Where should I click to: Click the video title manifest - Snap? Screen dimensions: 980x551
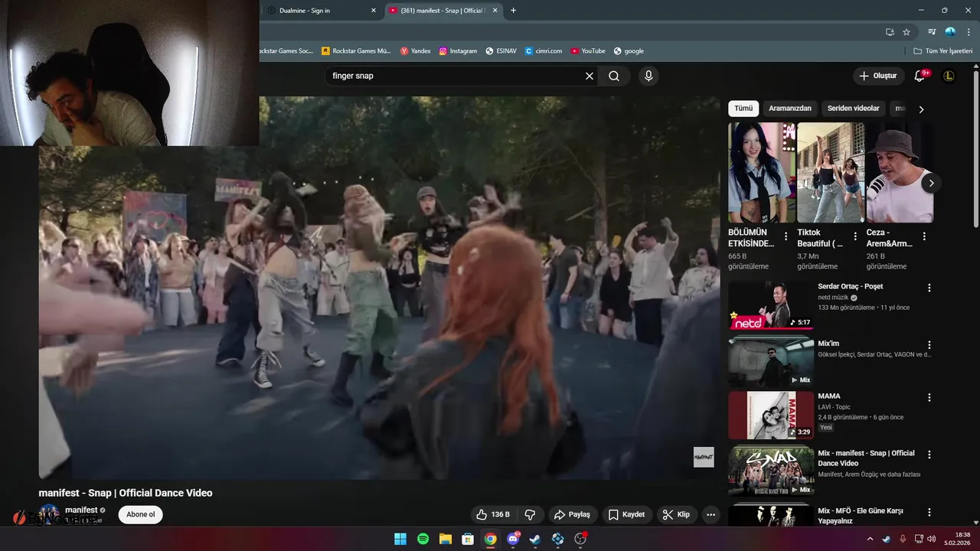click(x=126, y=493)
